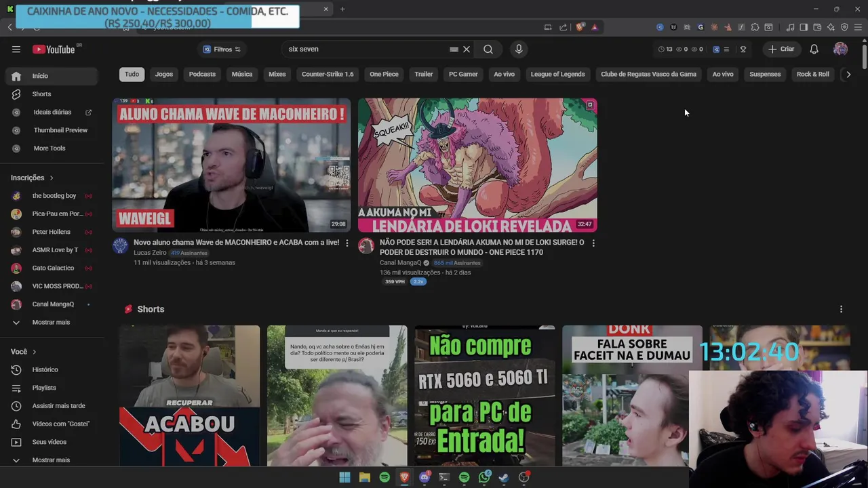Screen dimensions: 868x488
Task: Open the Brave wallet icon
Action: (x=817, y=27)
